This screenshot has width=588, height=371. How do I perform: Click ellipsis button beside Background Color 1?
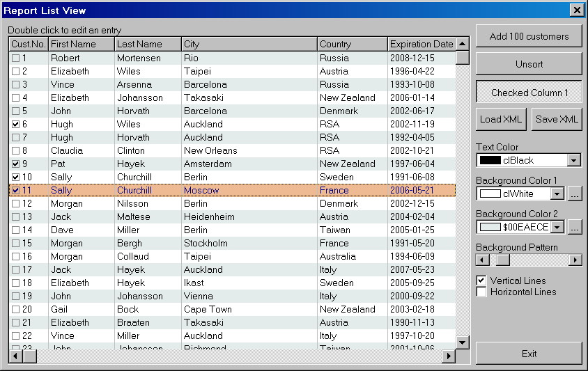click(x=575, y=194)
